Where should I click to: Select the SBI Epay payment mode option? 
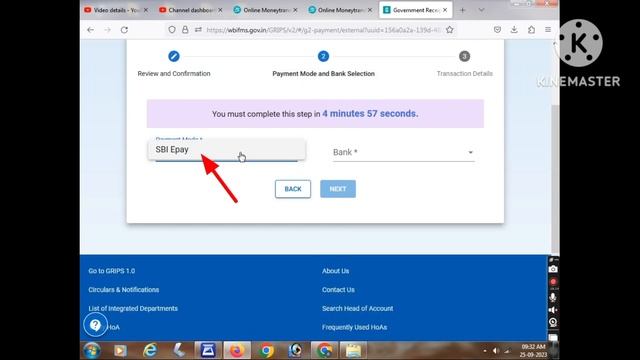[x=227, y=150]
